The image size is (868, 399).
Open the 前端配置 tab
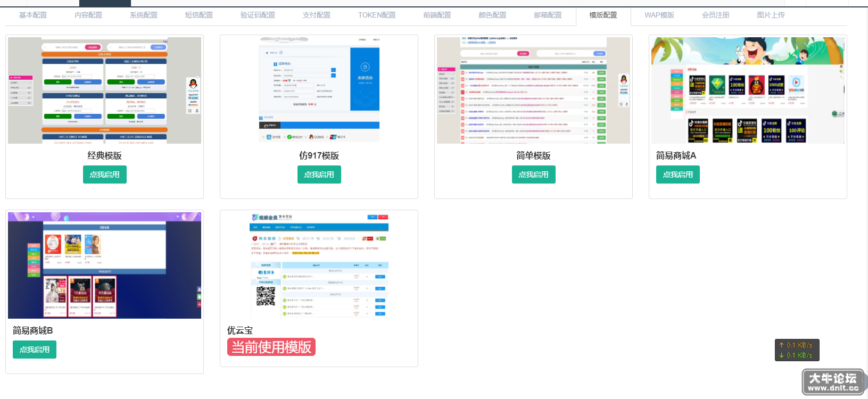pos(437,15)
